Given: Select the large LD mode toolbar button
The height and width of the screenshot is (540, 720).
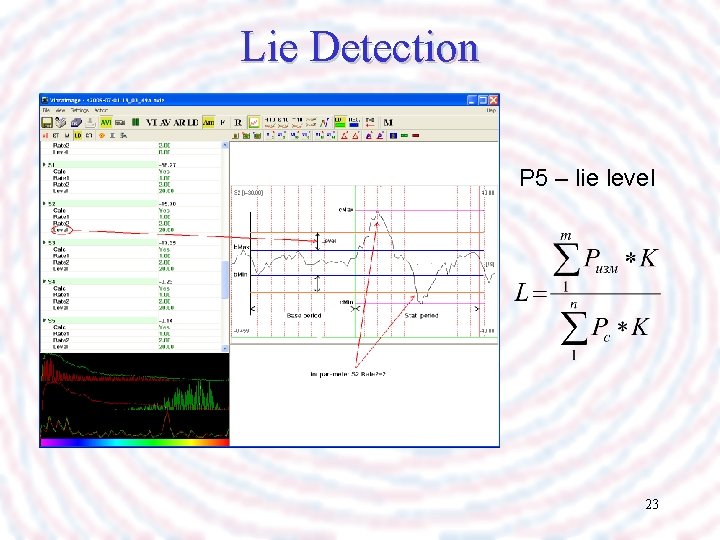Looking at the screenshot, I should [193, 122].
